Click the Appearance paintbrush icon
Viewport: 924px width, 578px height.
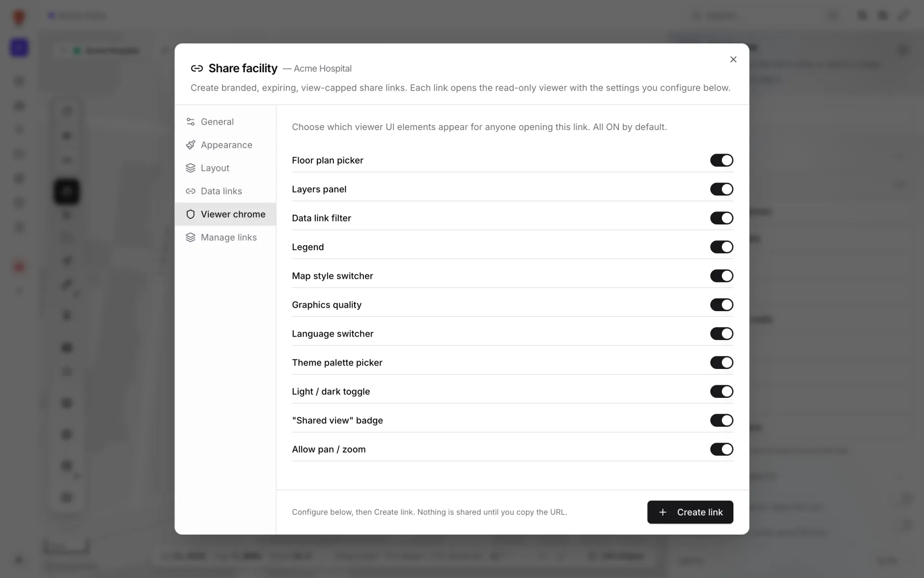191,145
